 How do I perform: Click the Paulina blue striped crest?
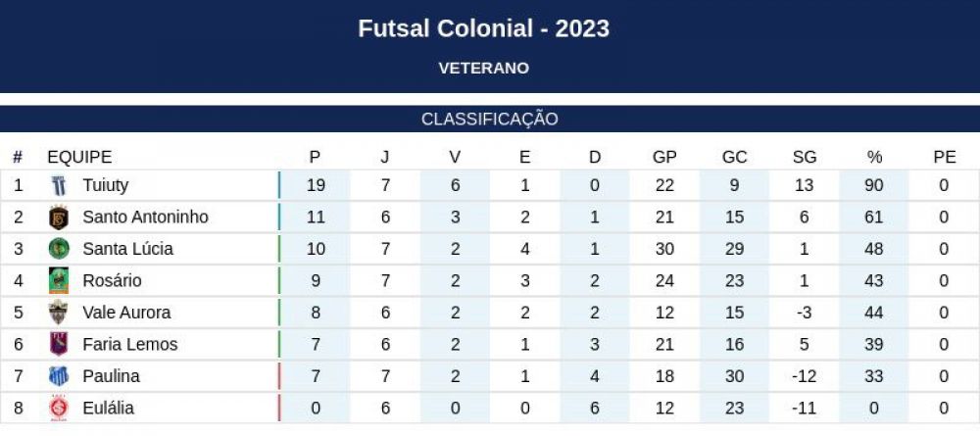point(59,376)
